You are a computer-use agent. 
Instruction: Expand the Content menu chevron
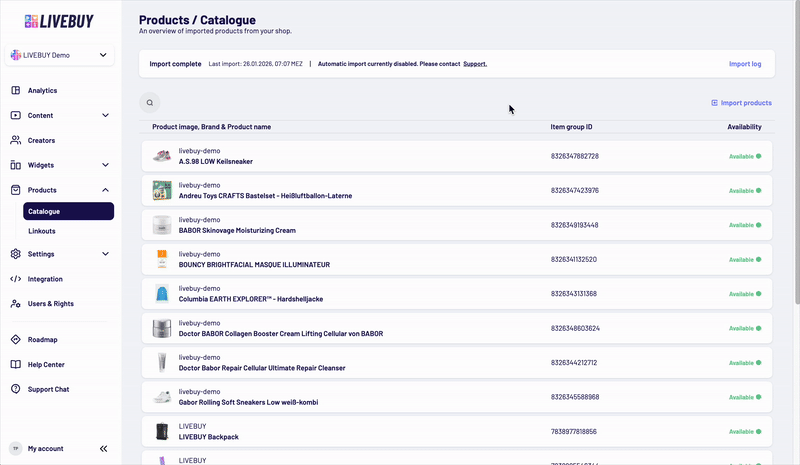(105, 115)
